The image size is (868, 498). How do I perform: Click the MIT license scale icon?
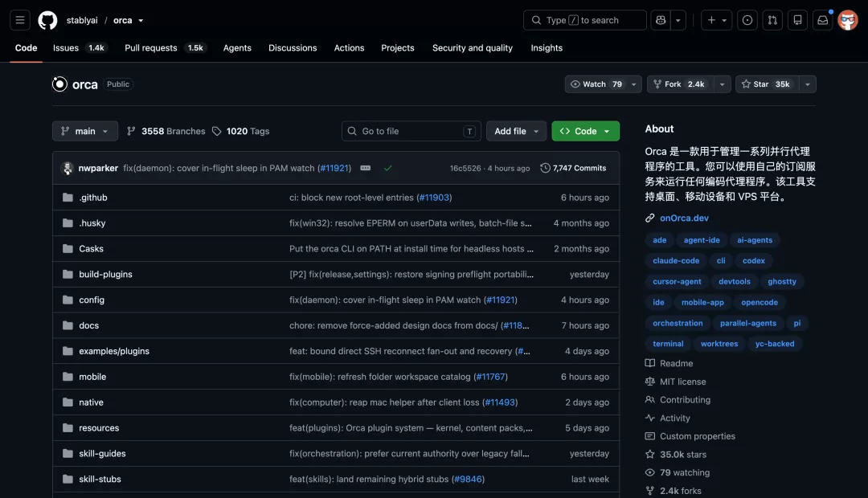pyautogui.click(x=650, y=382)
